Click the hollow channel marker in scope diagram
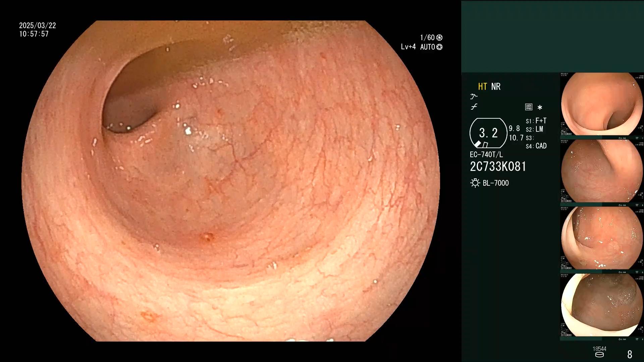This screenshot has height=362, width=644. tap(485, 145)
